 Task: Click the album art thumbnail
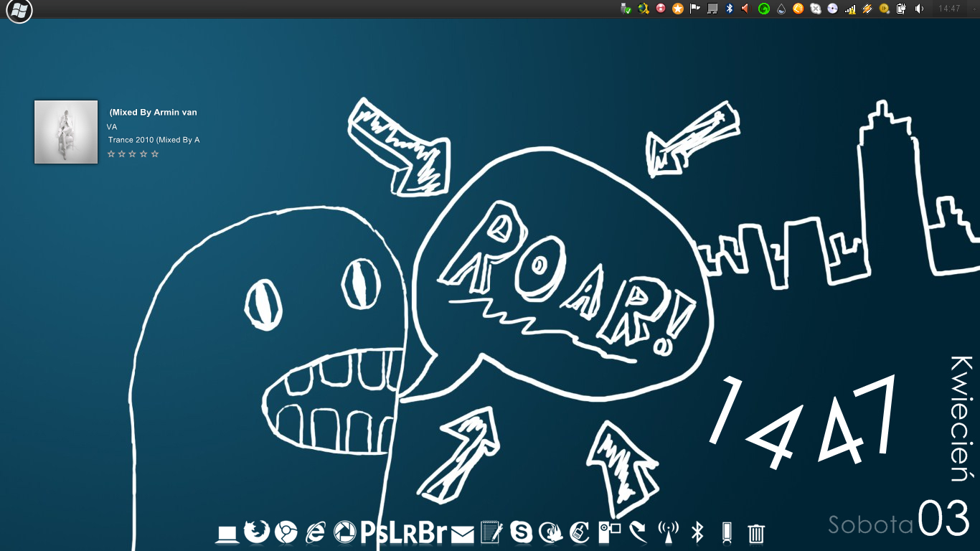(x=66, y=132)
